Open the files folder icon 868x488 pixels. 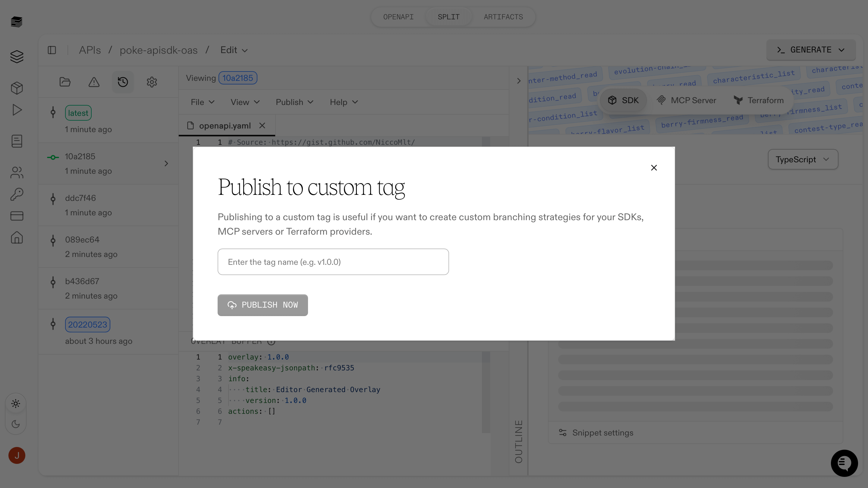[x=65, y=82]
